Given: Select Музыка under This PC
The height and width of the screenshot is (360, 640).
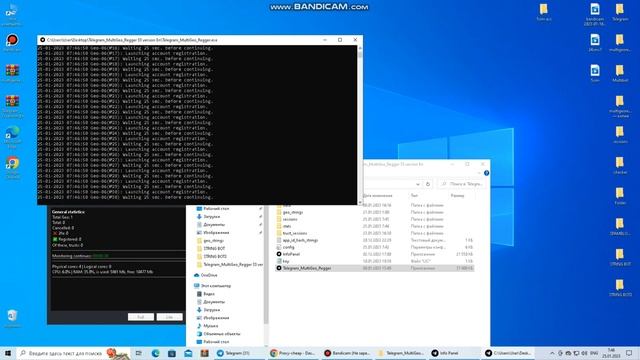Looking at the screenshot, I should click(x=207, y=326).
